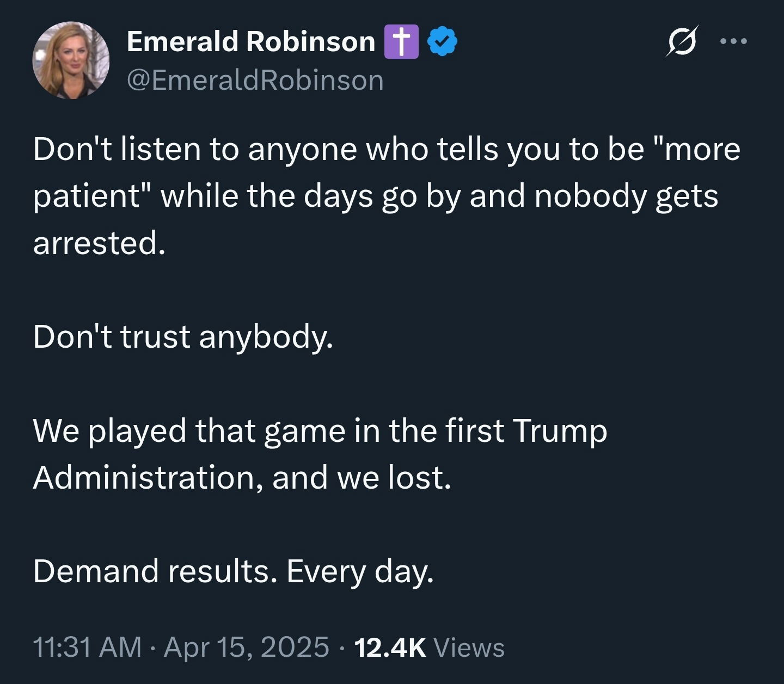The image size is (784, 684).
Task: Click the blue verified checkmark badge
Action: (443, 42)
